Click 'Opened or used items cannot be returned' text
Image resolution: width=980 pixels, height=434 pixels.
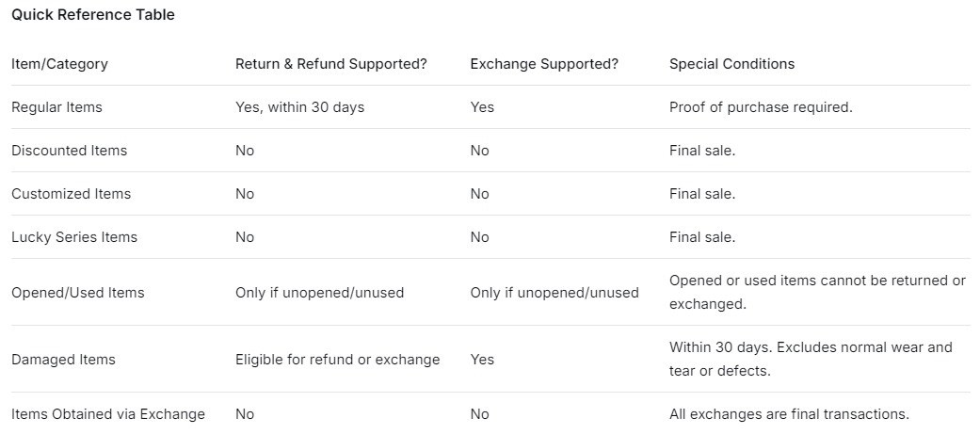tap(817, 281)
